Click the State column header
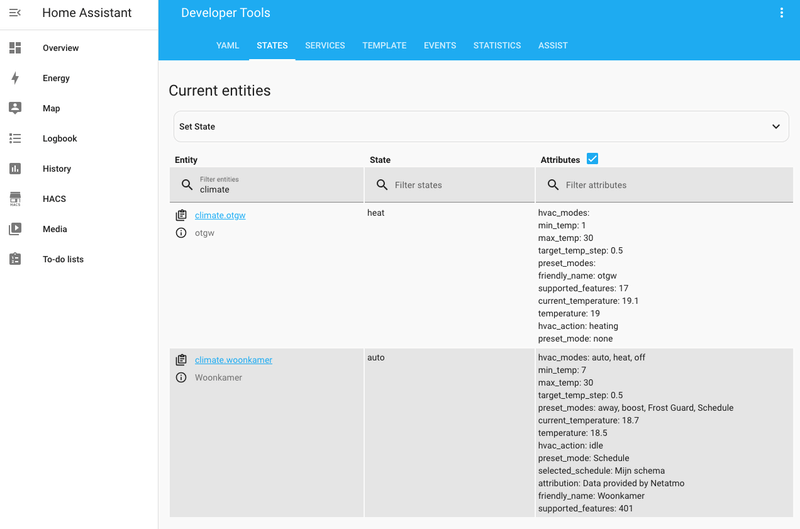The height and width of the screenshot is (529, 800). pos(380,160)
